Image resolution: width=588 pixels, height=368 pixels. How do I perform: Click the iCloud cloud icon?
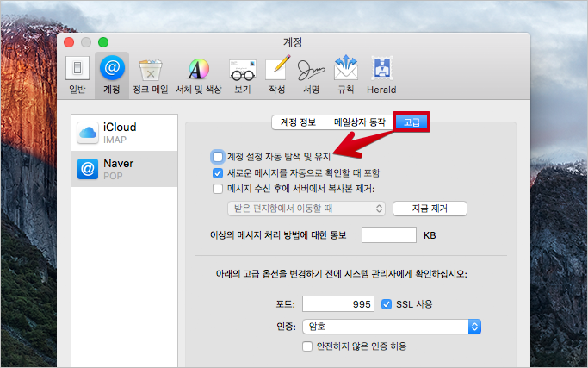tap(88, 133)
